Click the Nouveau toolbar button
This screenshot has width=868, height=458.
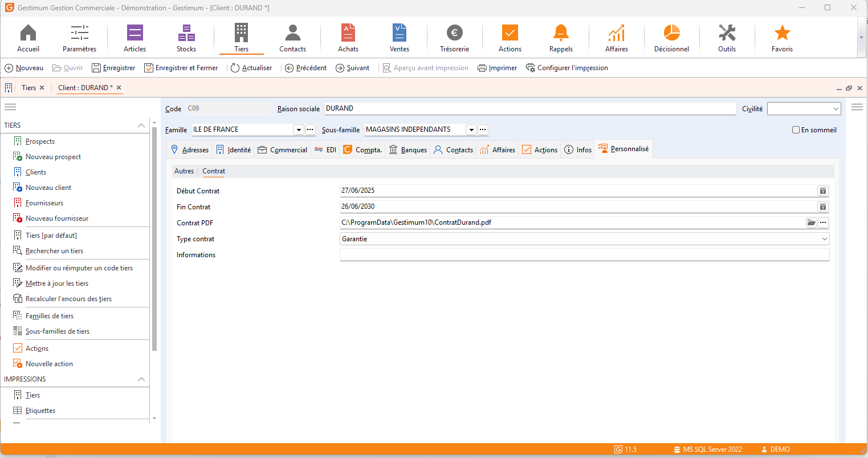[x=24, y=68]
